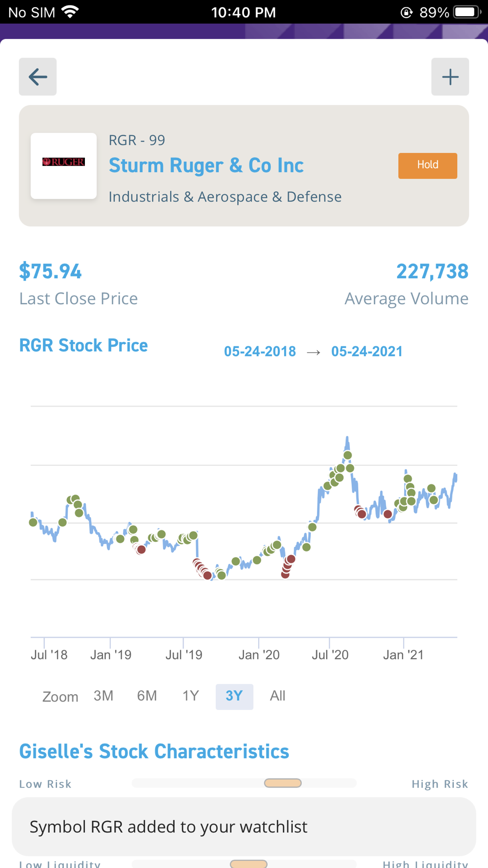The height and width of the screenshot is (868, 488).
Task: Tap the Zoom label beside range options
Action: 60,697
